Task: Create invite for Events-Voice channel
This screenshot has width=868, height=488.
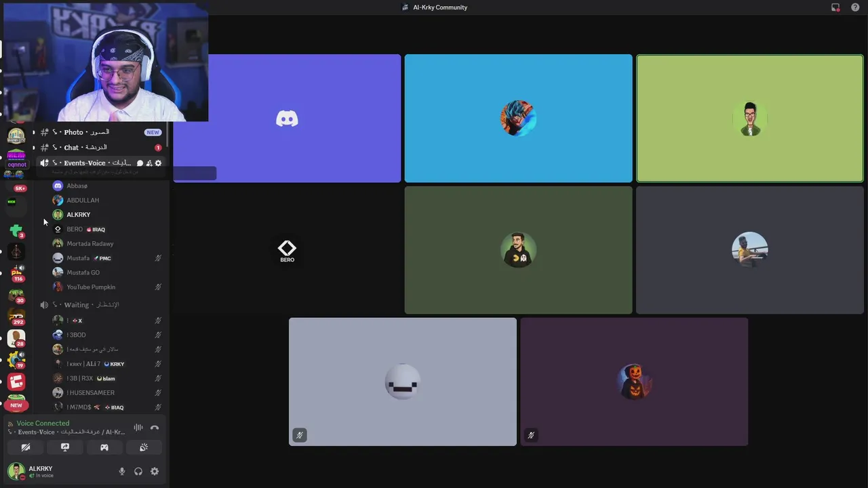Action: point(149,163)
